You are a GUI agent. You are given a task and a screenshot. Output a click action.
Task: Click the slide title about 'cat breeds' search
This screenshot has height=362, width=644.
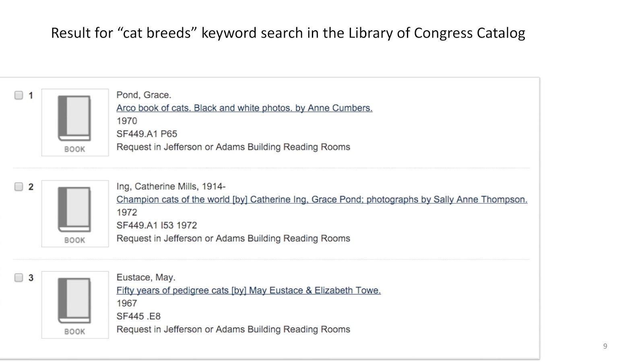coord(288,33)
